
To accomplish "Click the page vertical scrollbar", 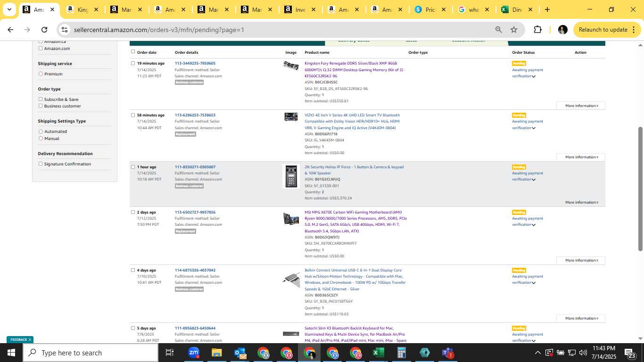I will (640, 189).
